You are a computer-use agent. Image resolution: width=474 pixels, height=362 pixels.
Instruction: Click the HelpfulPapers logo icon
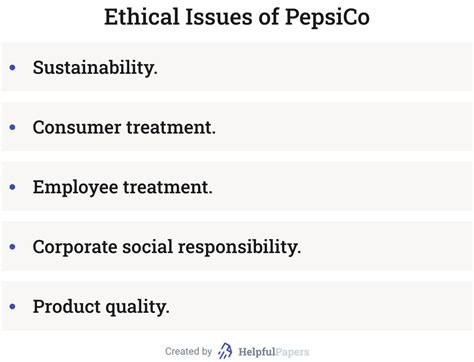[x=225, y=351]
